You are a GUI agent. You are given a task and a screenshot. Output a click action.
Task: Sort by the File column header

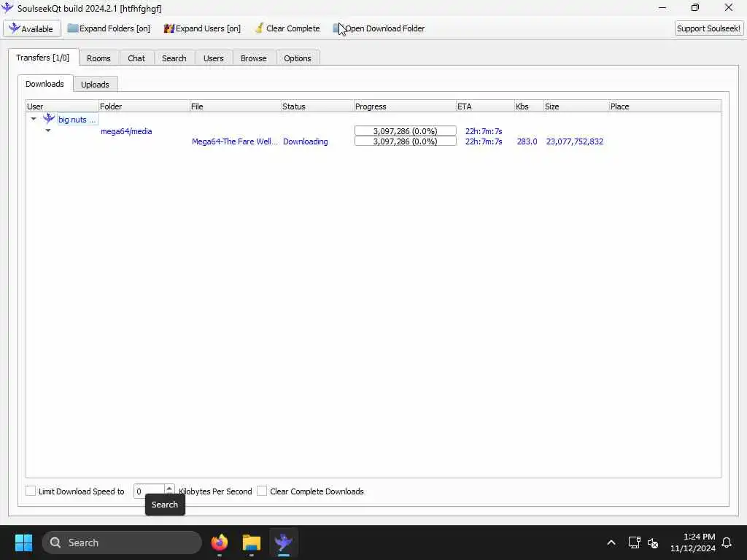coord(236,106)
